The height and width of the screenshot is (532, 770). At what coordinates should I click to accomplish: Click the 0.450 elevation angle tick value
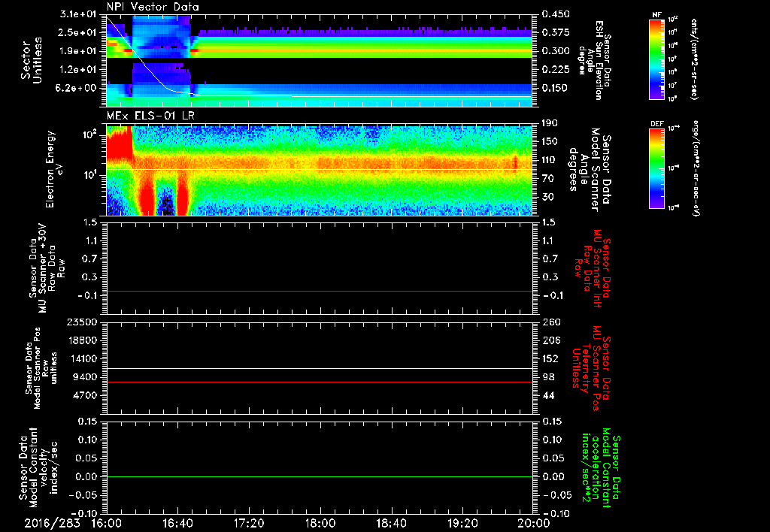click(x=556, y=14)
